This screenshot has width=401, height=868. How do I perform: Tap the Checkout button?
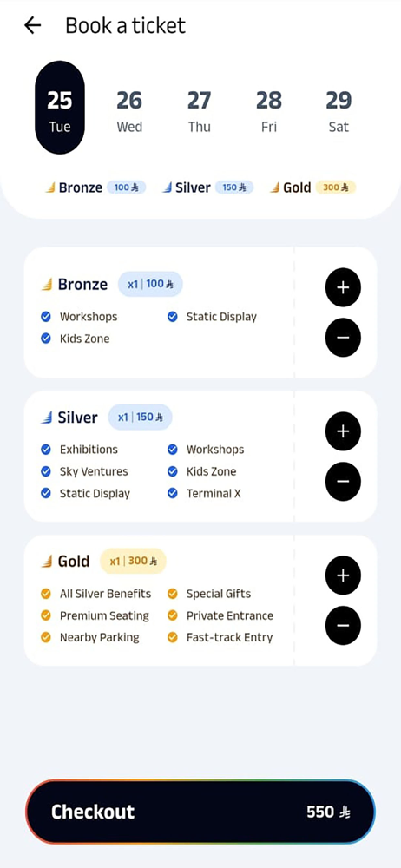pyautogui.click(x=200, y=812)
